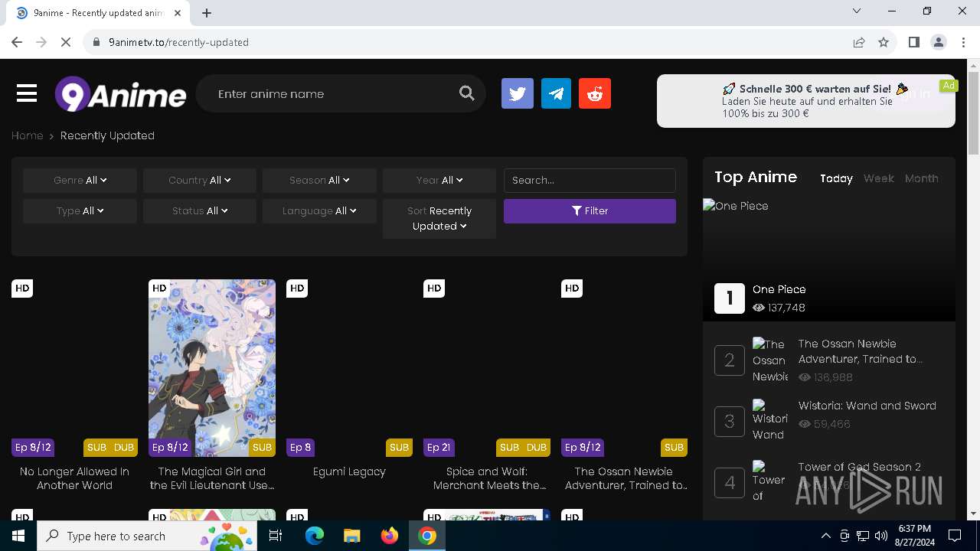Viewport: 980px width, 551px height.
Task: Expand the Status filter dropdown
Action: point(200,211)
